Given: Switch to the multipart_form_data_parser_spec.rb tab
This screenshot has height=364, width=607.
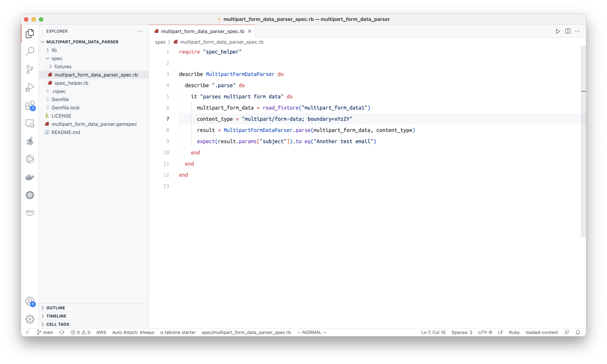Looking at the screenshot, I should (x=203, y=31).
